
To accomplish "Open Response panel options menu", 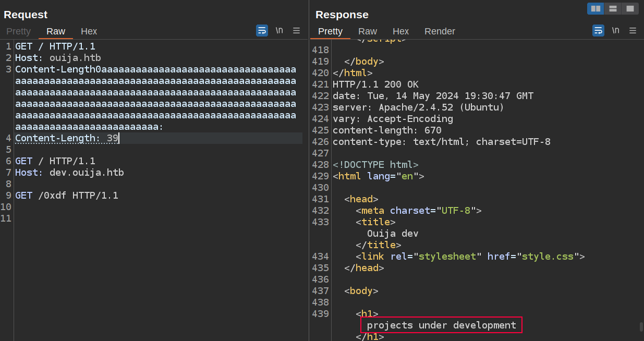I will click(633, 30).
